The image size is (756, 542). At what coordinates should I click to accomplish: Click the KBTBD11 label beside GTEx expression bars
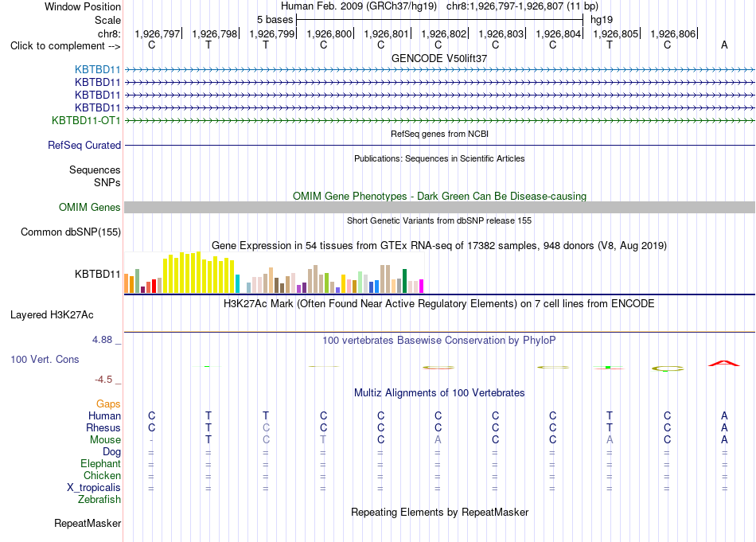pos(97,275)
